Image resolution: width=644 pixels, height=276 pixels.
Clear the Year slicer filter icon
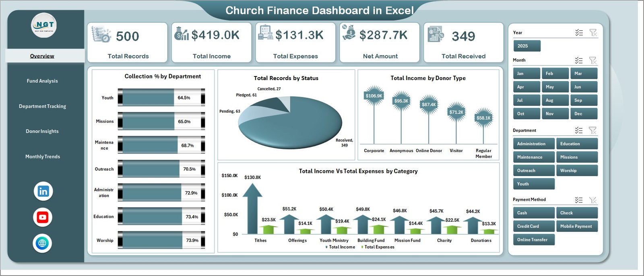(x=593, y=33)
